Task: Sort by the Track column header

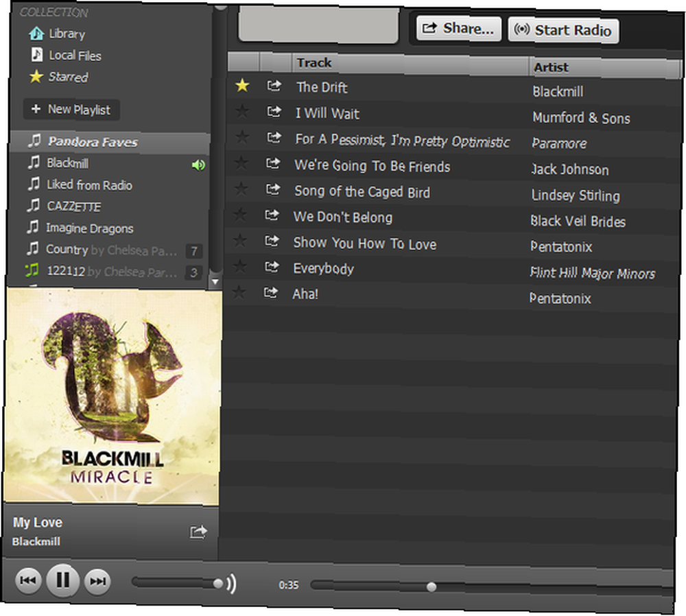Action: pyautogui.click(x=410, y=63)
